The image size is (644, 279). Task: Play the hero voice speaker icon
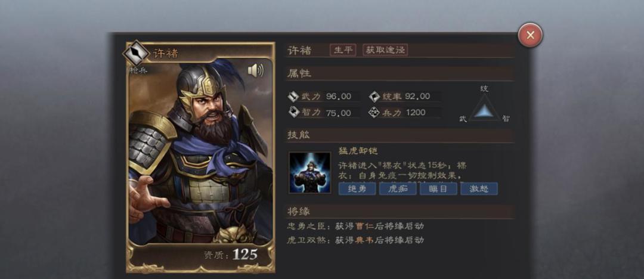(x=255, y=71)
